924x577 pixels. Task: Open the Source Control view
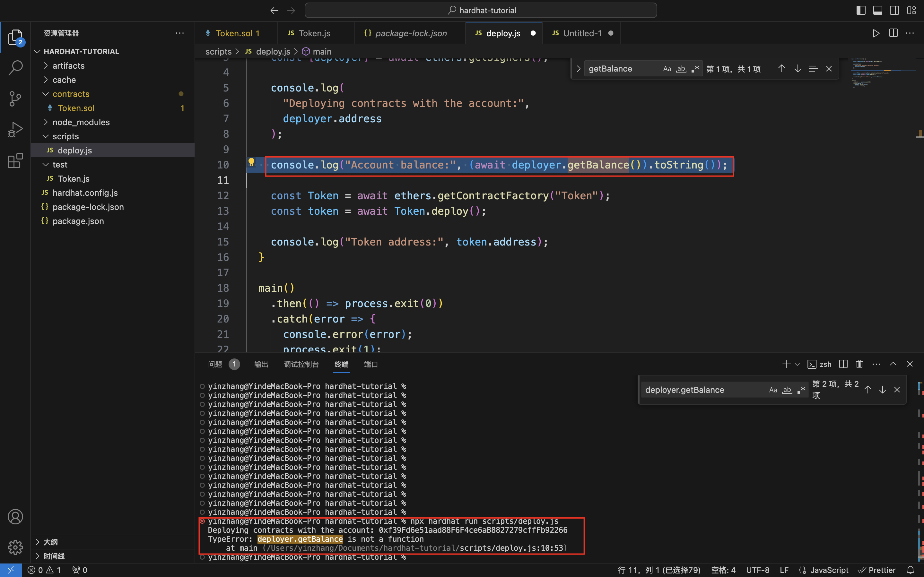click(x=15, y=99)
